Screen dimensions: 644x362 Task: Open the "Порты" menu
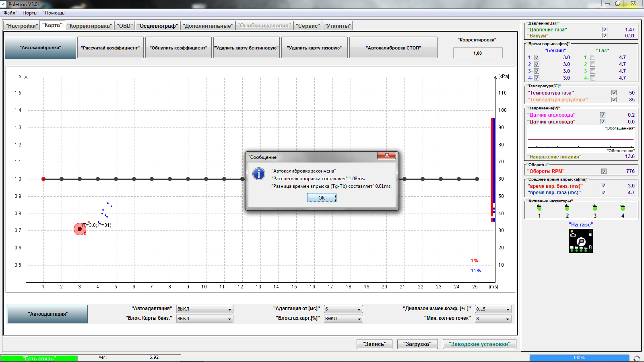tap(30, 13)
